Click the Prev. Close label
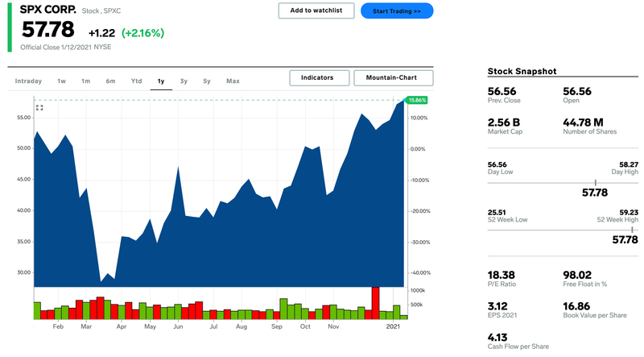This screenshot has width=644, height=357. [504, 101]
